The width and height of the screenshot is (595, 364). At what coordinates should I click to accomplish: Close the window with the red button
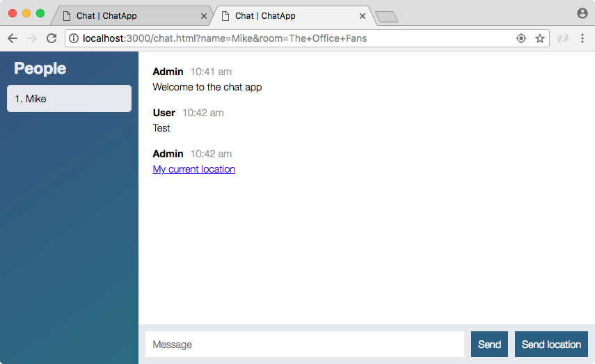[x=12, y=13]
